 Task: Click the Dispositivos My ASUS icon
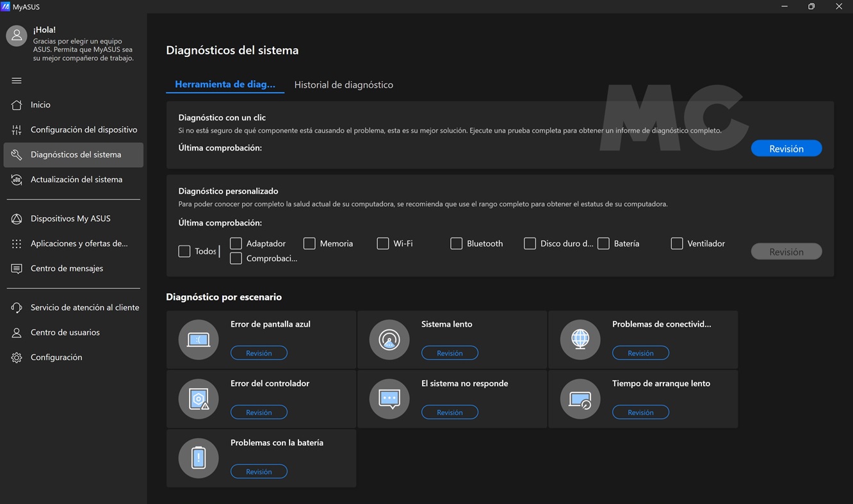pos(17,219)
